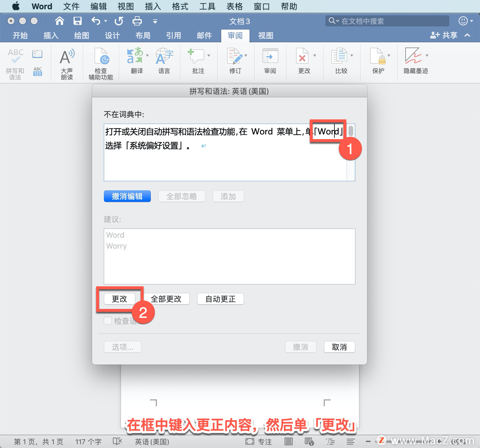
Task: Click the Change (更改) button in dialog
Action: click(x=120, y=299)
